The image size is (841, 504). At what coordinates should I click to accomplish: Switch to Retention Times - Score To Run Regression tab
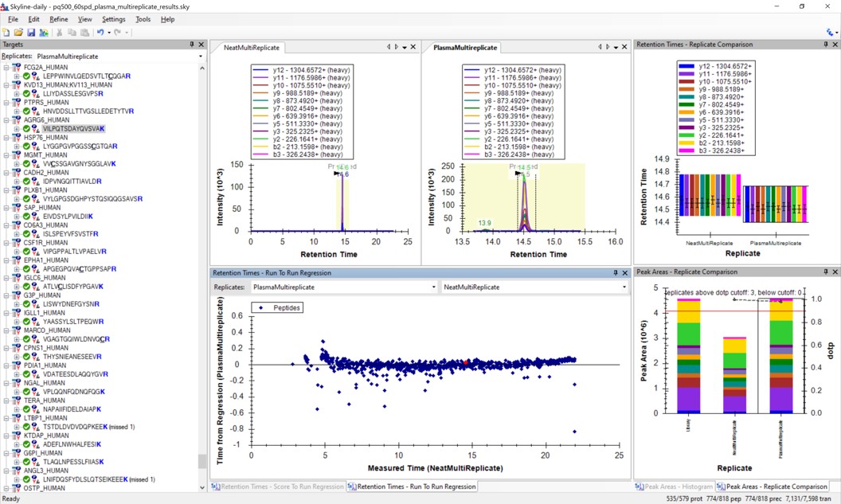click(x=277, y=486)
